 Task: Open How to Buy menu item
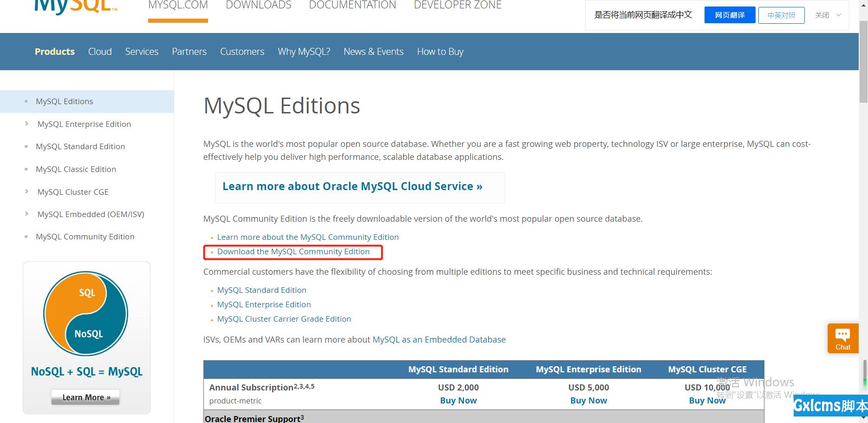(x=440, y=52)
